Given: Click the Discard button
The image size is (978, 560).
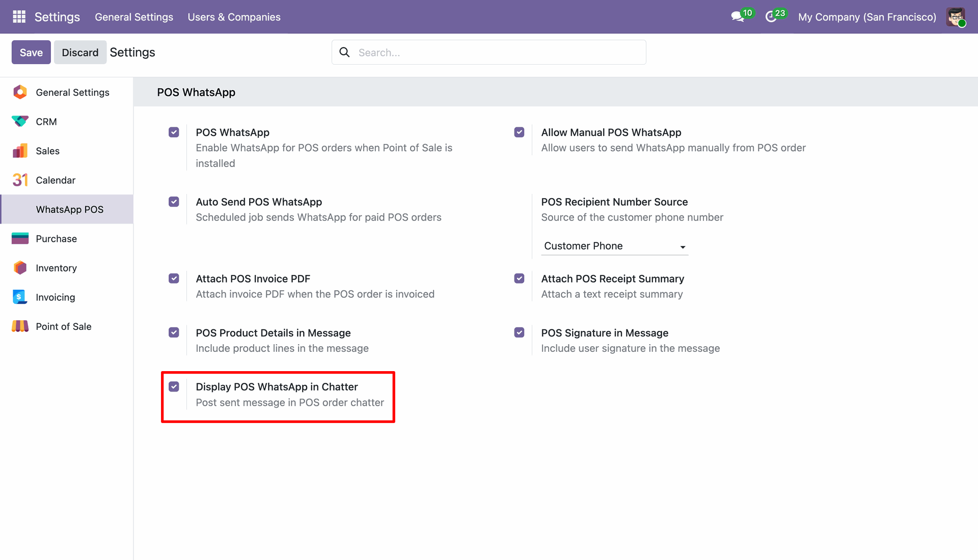Looking at the screenshot, I should click(80, 52).
